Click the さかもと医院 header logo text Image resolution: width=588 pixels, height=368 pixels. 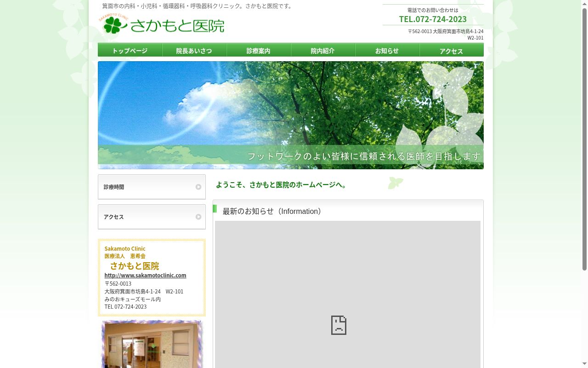tap(177, 26)
